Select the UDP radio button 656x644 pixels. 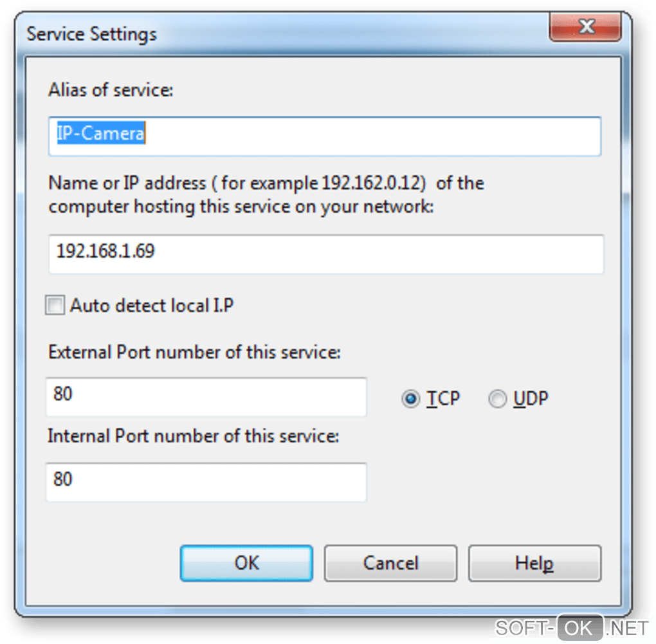point(497,400)
